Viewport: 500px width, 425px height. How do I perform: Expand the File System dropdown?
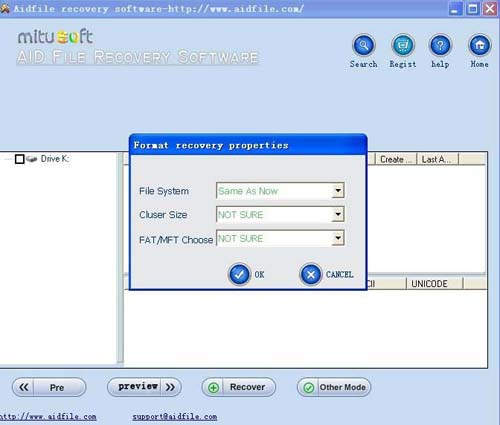click(x=338, y=191)
